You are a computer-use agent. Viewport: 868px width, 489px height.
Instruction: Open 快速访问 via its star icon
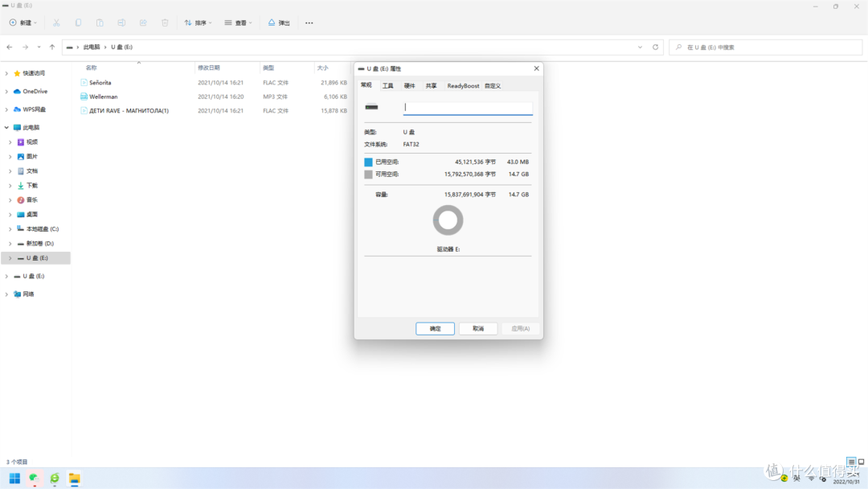point(17,73)
